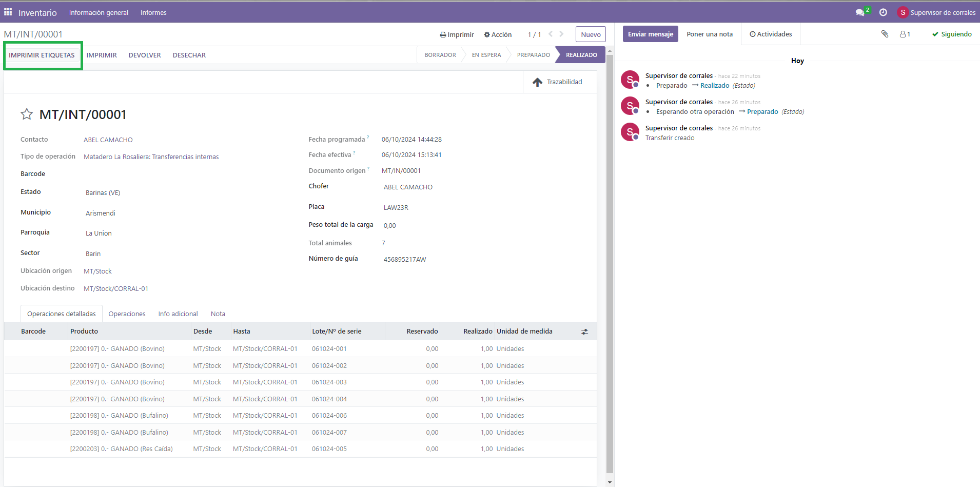Click the PREPARADO status stage
Image resolution: width=980 pixels, height=487 pixels.
pos(533,55)
